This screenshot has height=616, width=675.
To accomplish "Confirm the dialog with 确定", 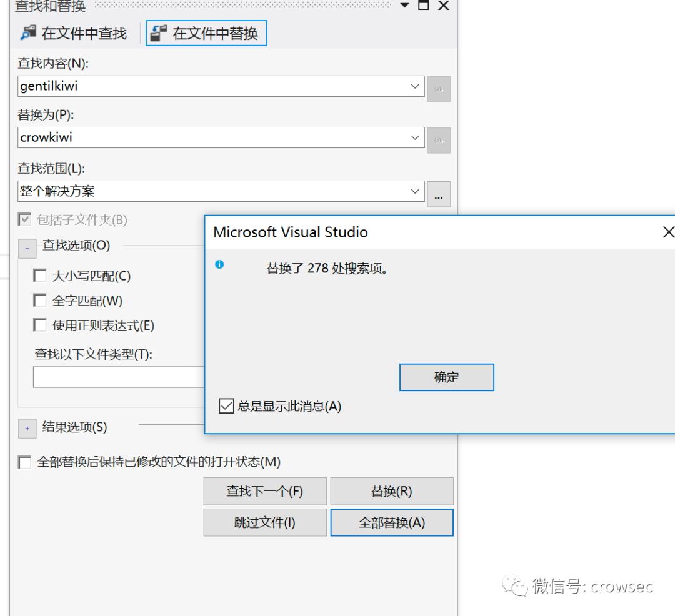I will pos(446,377).
